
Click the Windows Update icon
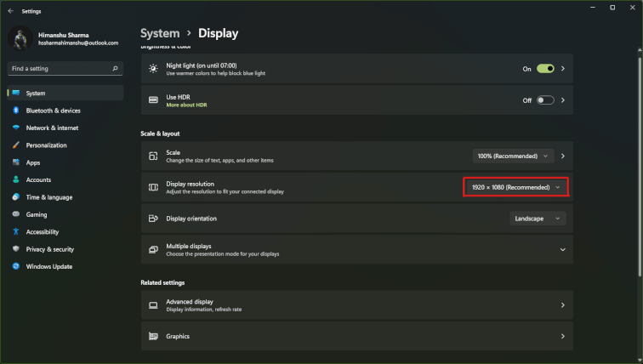coord(15,266)
